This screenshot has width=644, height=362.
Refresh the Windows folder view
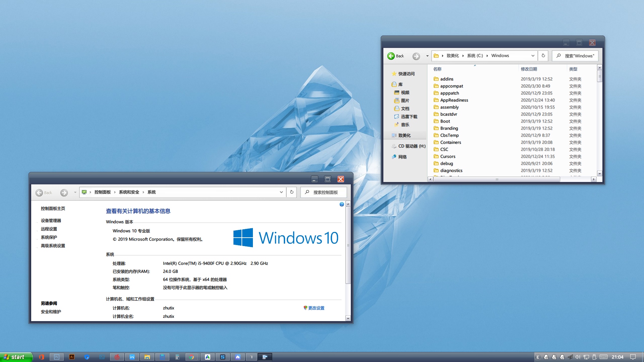pyautogui.click(x=543, y=56)
